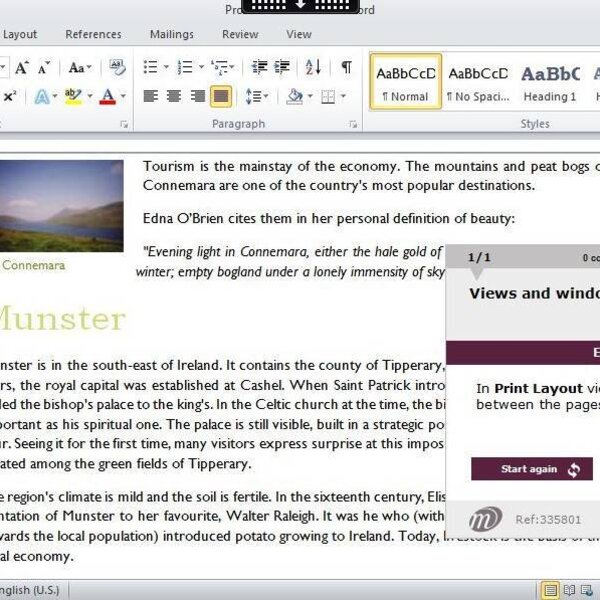Switch to Full Screen Reading view

click(569, 590)
